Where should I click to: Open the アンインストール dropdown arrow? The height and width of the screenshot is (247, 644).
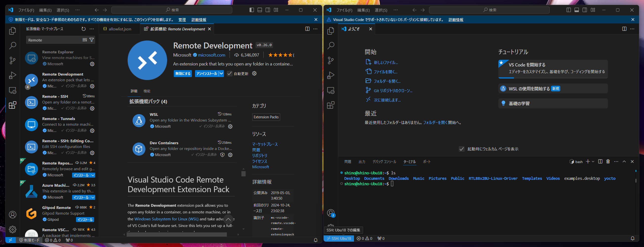tap(221, 73)
